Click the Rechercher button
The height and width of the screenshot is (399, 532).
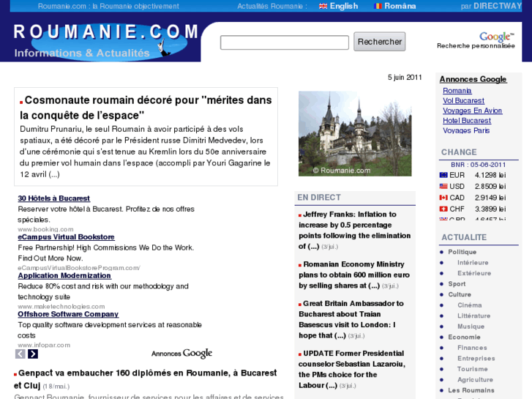379,42
